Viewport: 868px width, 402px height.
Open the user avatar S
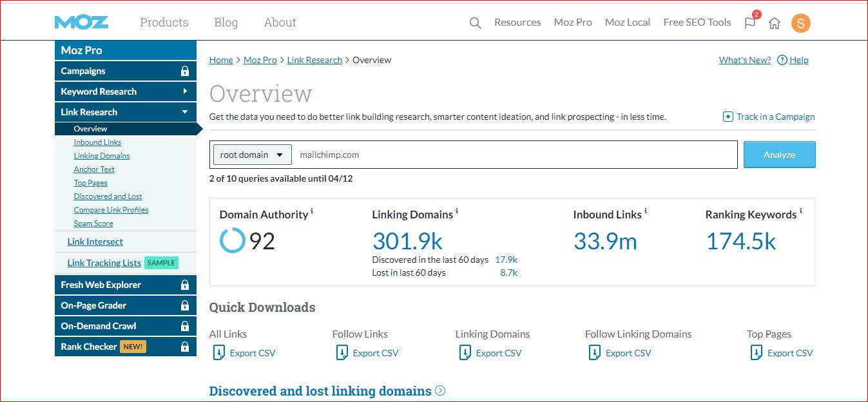pos(801,23)
